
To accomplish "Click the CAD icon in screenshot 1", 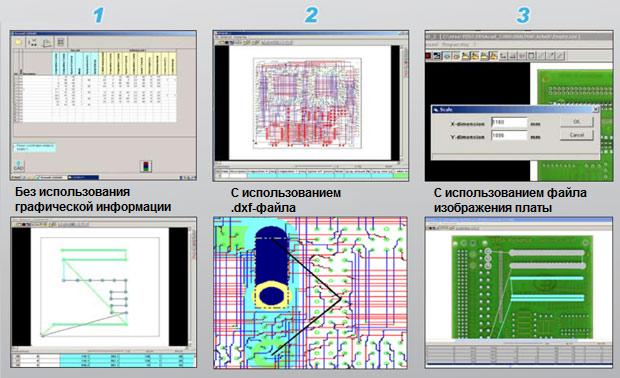I will pyautogui.click(x=19, y=166).
